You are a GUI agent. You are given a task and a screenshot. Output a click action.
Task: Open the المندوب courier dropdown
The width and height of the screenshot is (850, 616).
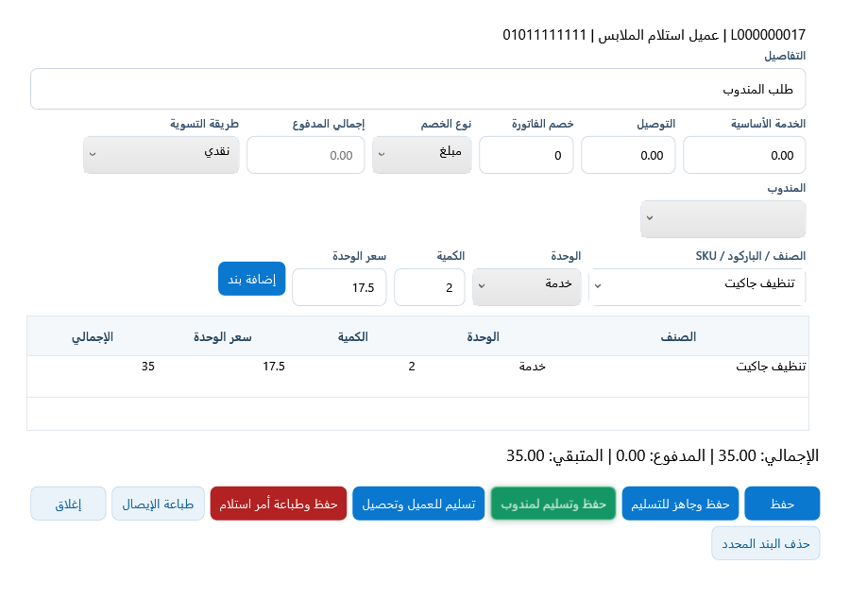click(723, 219)
